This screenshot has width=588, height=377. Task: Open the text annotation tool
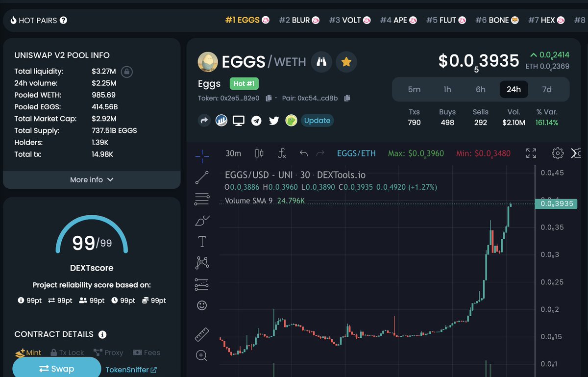tap(201, 241)
